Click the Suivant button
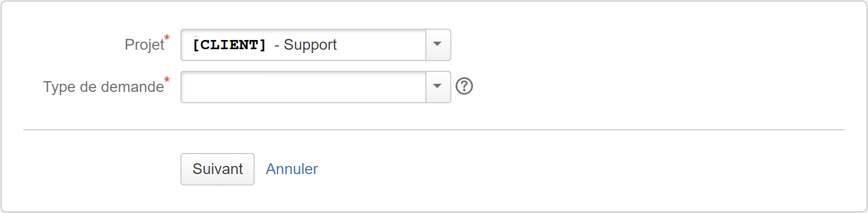 pyautogui.click(x=217, y=169)
